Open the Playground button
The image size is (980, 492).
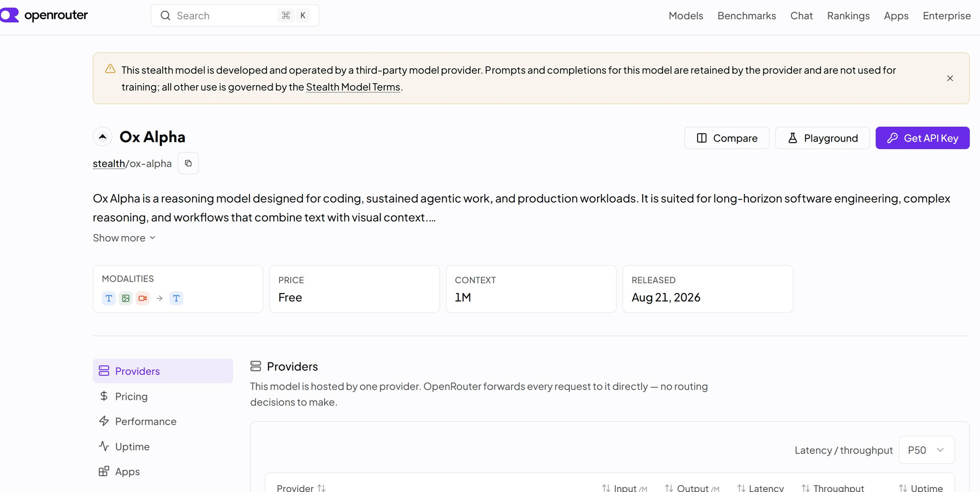tap(822, 138)
